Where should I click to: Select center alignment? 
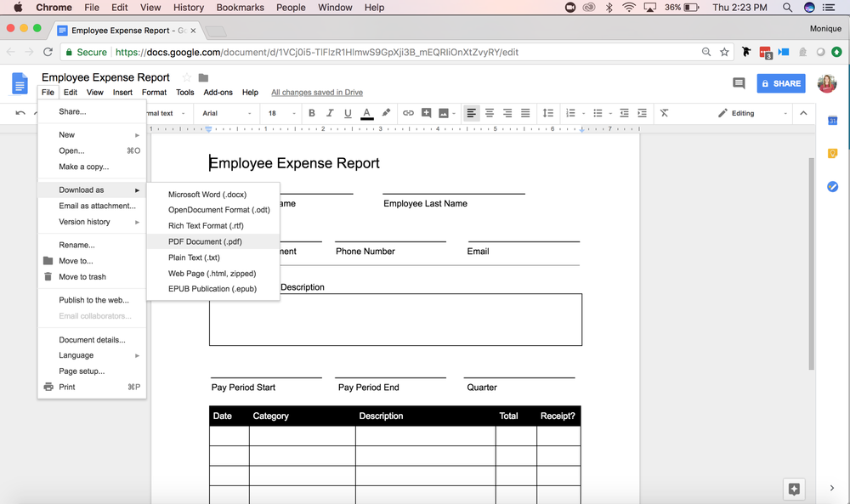[489, 112]
